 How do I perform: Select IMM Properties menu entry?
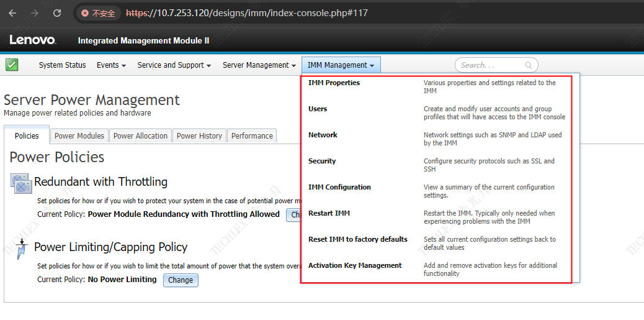coord(334,83)
